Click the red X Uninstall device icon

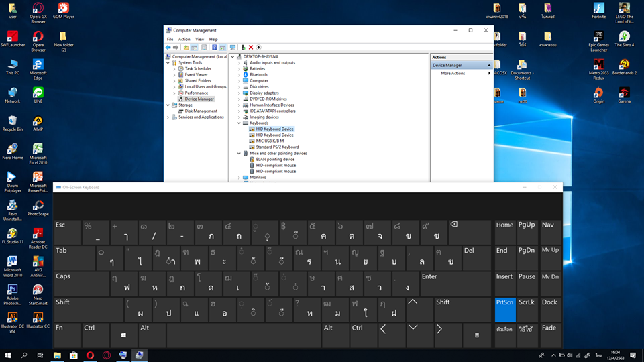[251, 47]
